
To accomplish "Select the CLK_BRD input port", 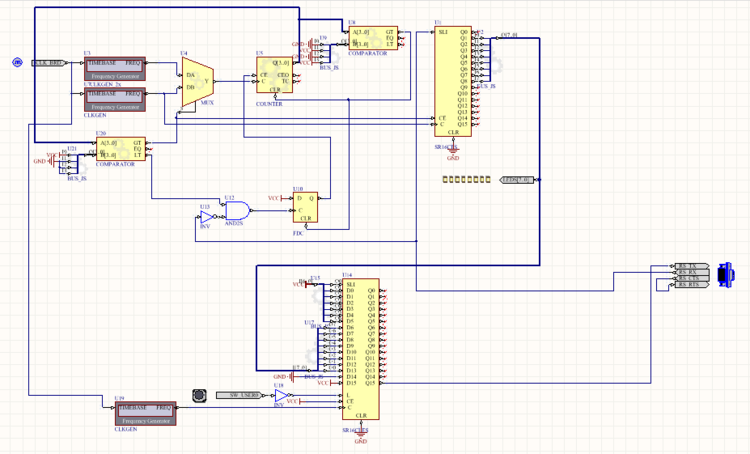I will 48,63.
